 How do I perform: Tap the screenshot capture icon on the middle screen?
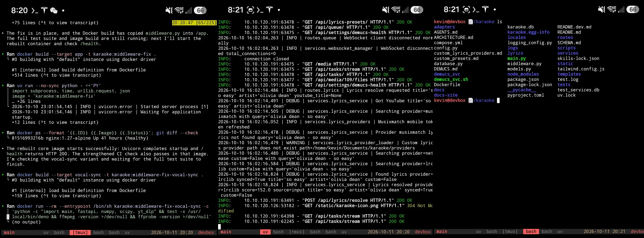point(250,10)
